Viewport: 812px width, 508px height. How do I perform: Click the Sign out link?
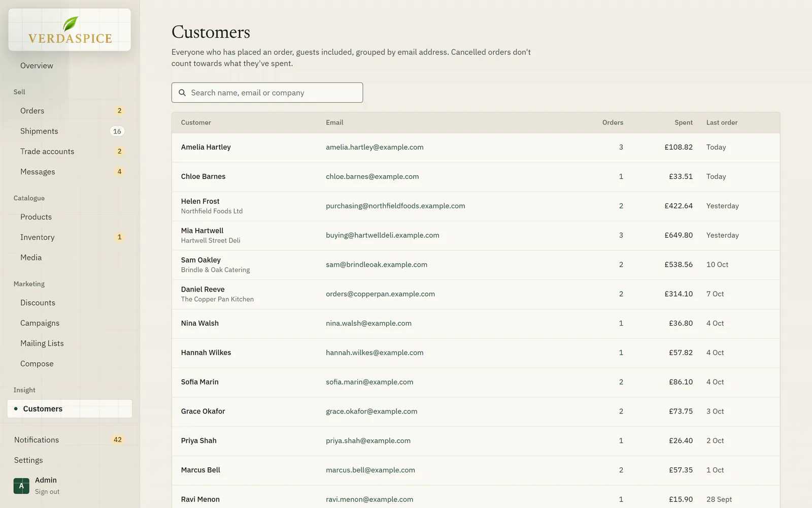click(47, 492)
